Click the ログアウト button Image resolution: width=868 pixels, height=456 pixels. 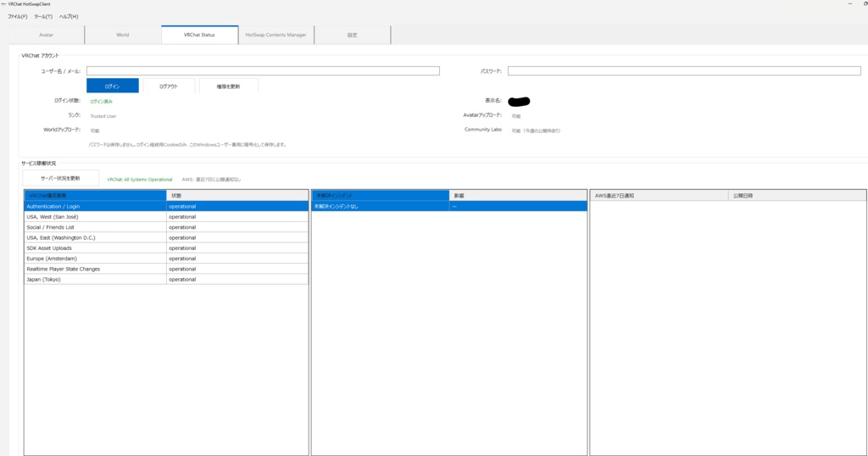169,86
